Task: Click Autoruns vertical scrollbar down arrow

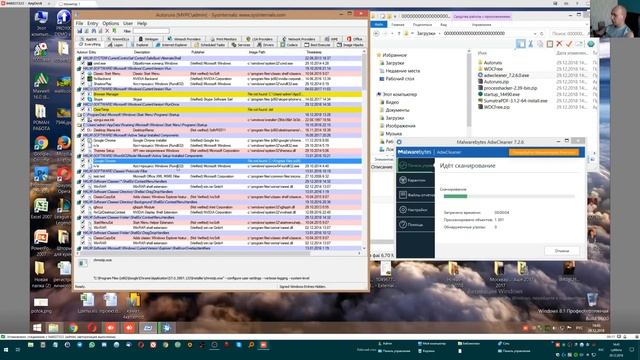Action: coord(364,248)
